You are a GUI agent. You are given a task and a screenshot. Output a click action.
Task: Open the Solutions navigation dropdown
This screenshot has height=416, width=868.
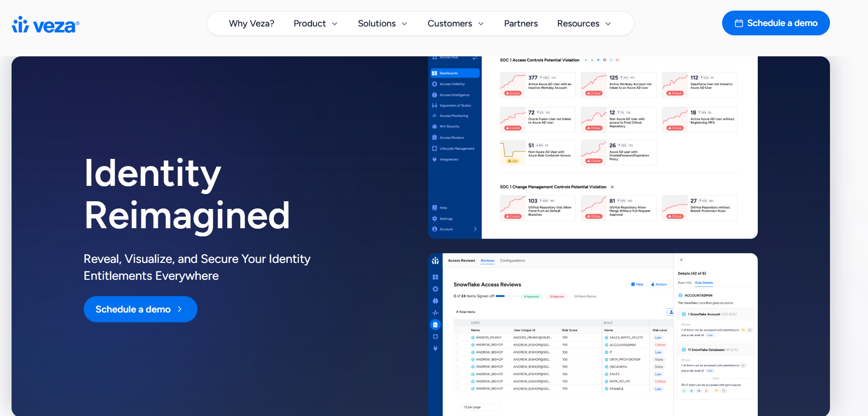click(382, 24)
